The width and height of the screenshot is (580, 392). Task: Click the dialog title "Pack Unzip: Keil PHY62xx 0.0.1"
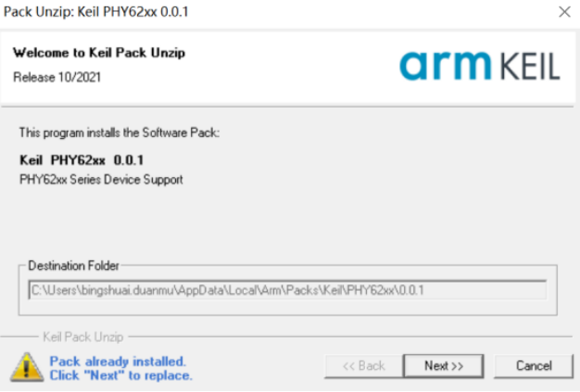(x=95, y=12)
